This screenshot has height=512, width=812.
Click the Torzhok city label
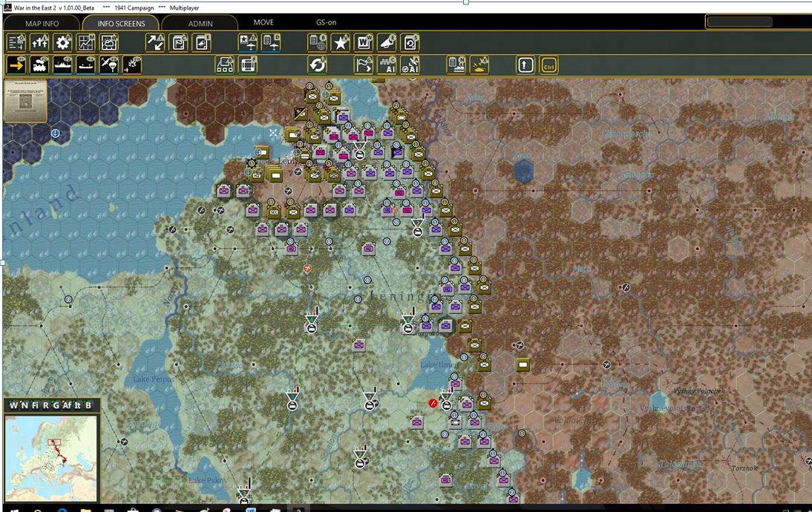744,468
